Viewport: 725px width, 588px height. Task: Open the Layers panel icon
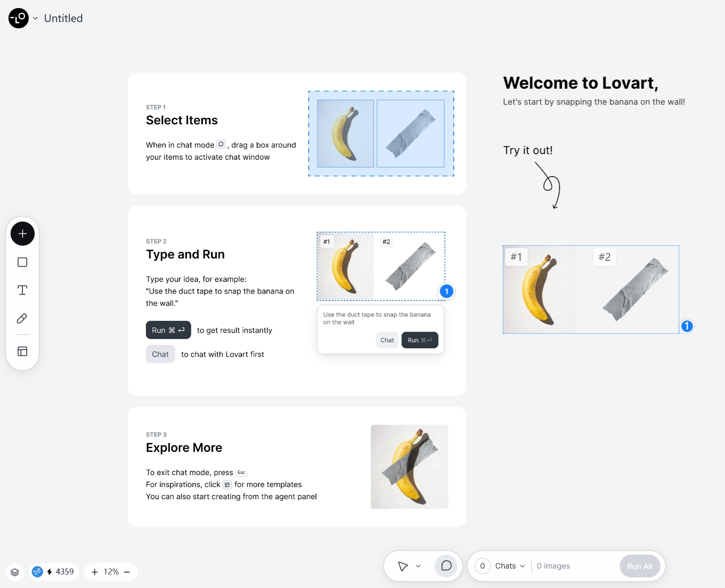point(15,572)
